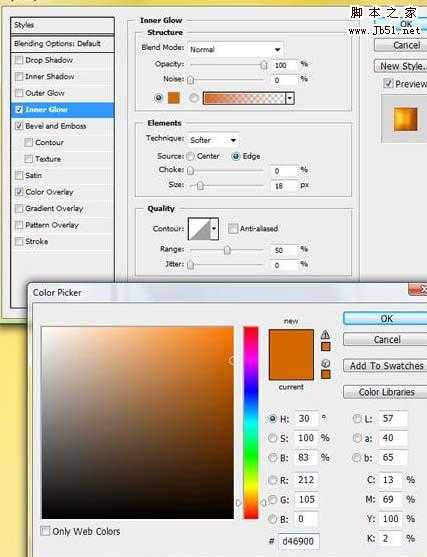The width and height of the screenshot is (427, 557).
Task: Enable the Pattern Overlay checkbox
Action: 19,225
